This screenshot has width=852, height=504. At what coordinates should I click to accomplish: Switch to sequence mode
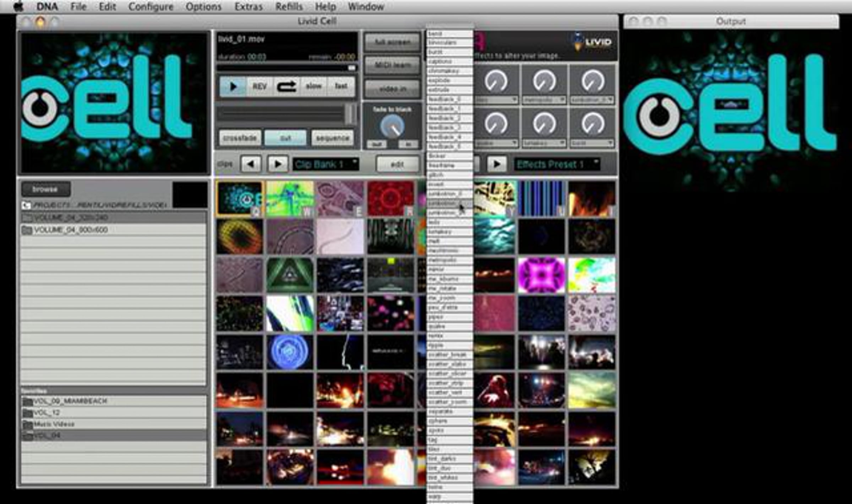pyautogui.click(x=333, y=138)
